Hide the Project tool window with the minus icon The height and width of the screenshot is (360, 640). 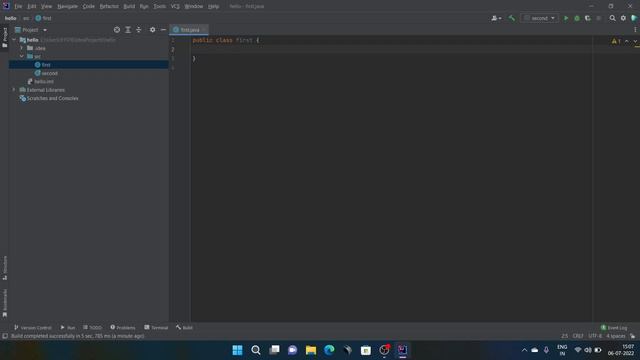click(x=163, y=30)
